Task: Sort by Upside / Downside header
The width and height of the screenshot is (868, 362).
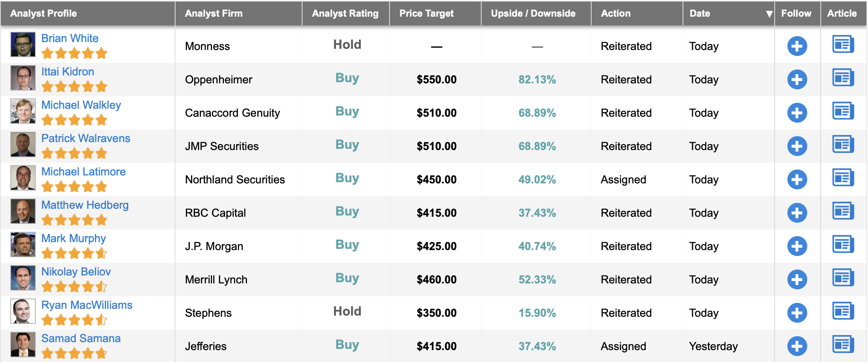Action: (x=533, y=13)
